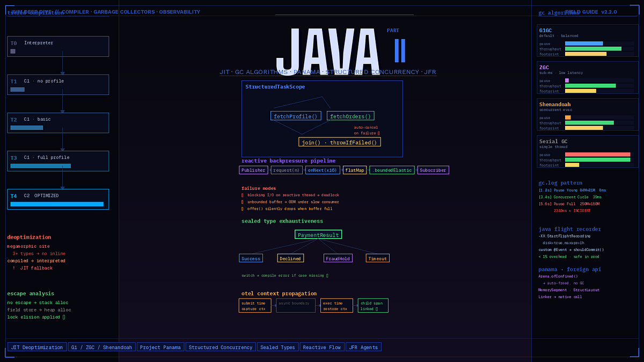Select the Declined leaf node
This screenshot has width=644, height=362.
coord(290,258)
